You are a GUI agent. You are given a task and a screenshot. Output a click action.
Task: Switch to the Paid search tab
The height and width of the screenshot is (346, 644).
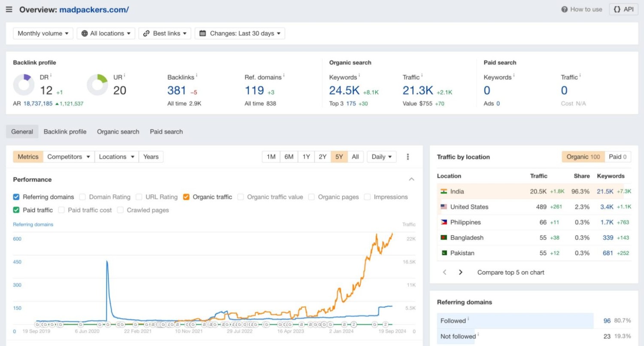point(166,132)
